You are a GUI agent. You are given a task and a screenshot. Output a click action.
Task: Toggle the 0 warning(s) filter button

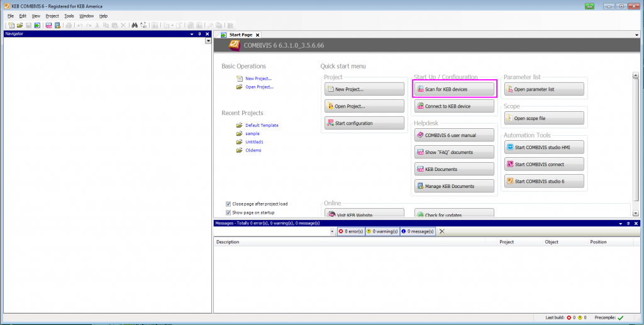coord(382,231)
